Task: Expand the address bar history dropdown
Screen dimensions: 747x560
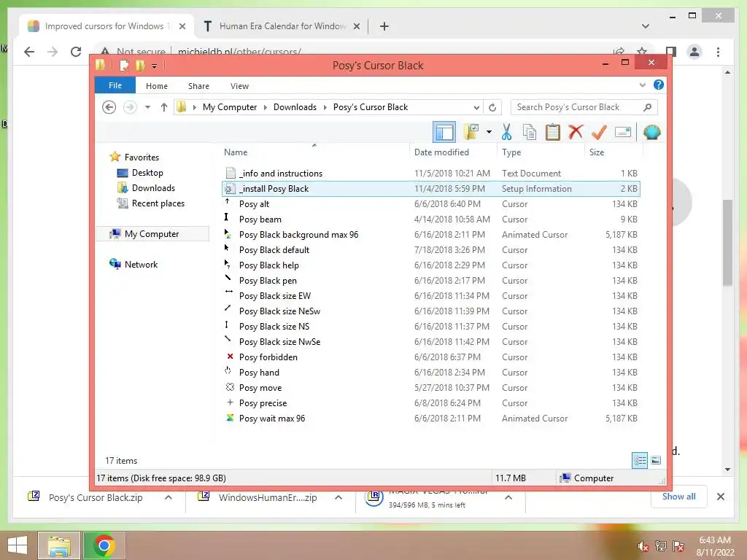Action: pyautogui.click(x=476, y=107)
